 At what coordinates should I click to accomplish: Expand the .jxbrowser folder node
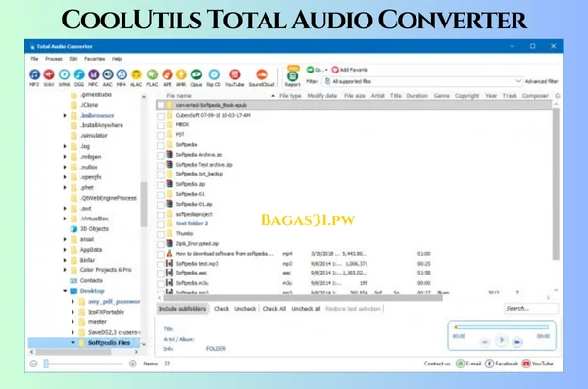pyautogui.click(x=65, y=116)
